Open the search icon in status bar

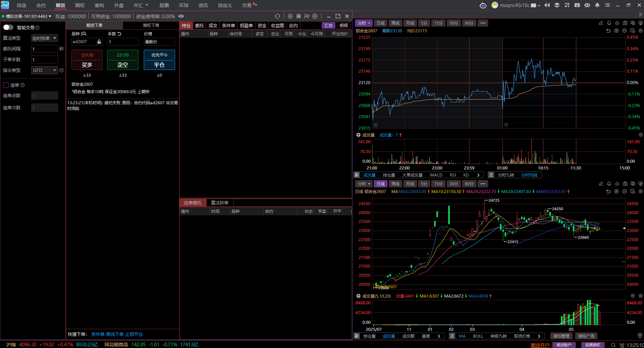(613, 345)
